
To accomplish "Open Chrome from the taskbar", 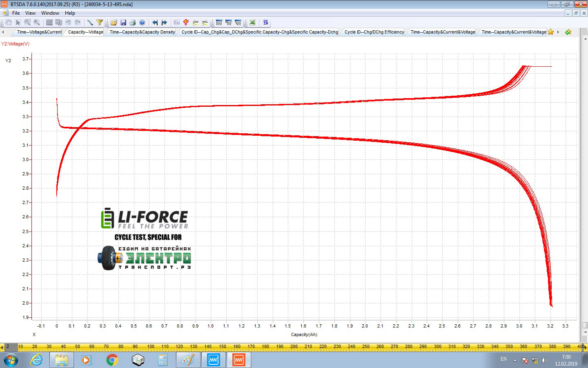I will pos(112,360).
